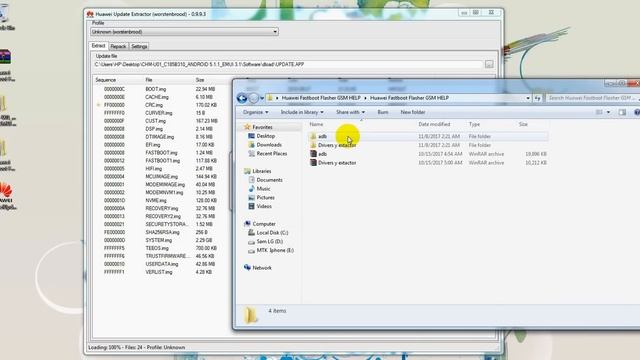Click the folder icon in Explorer details pane
The image size is (640, 360).
(251, 315)
